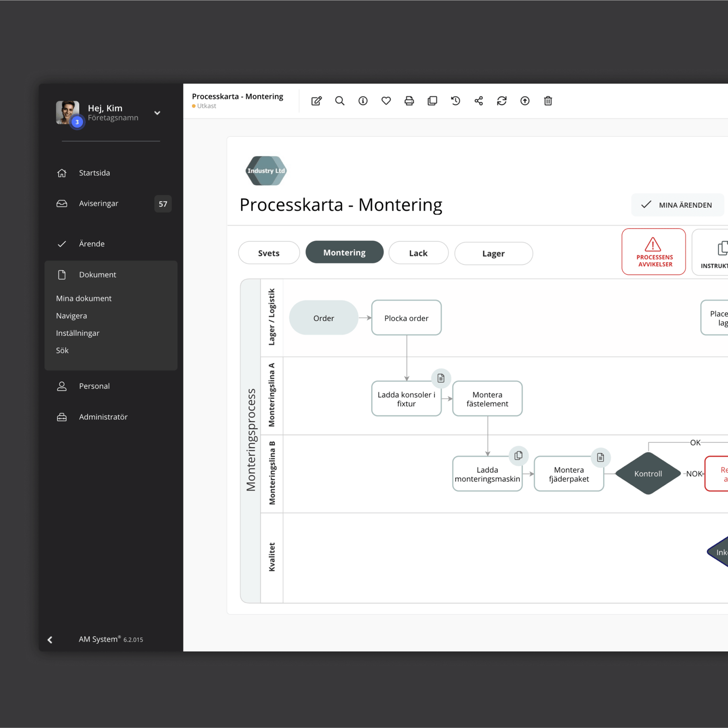Click the Kontroll decision diamond

coord(648,474)
